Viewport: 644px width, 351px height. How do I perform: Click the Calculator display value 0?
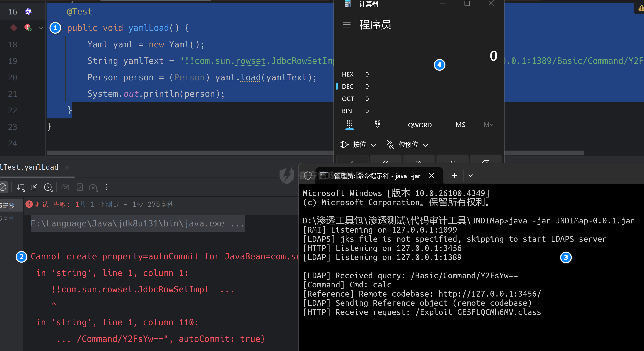click(493, 55)
